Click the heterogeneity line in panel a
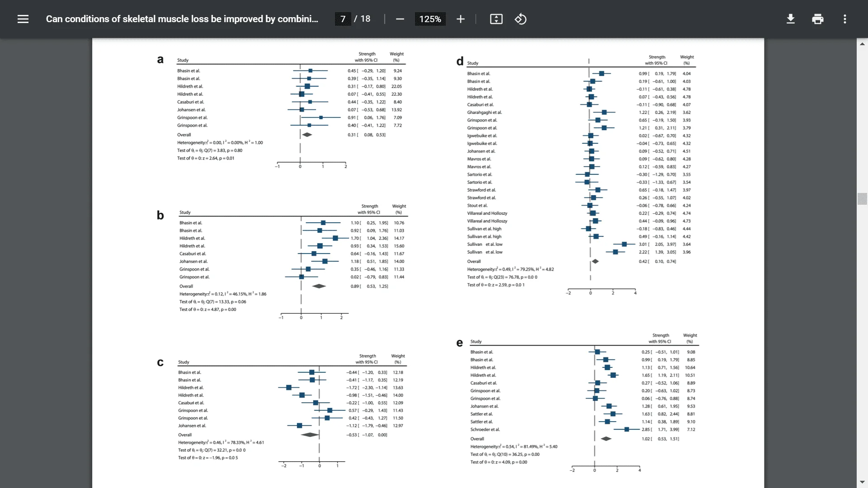 pyautogui.click(x=220, y=143)
